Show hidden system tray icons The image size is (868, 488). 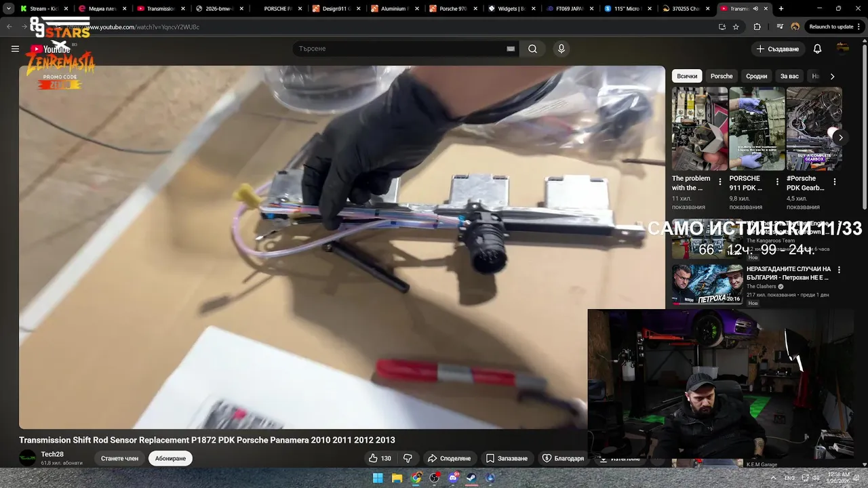[773, 478]
